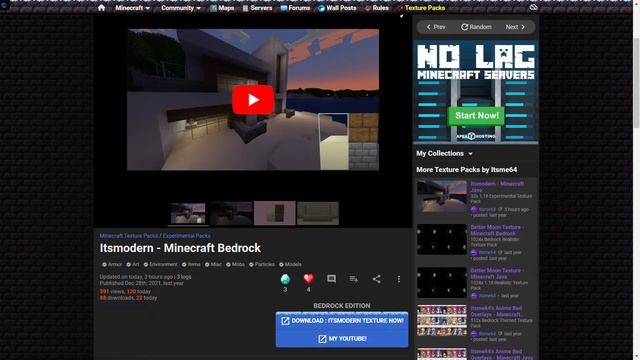
Task: Load a Random texture pack
Action: (476, 27)
